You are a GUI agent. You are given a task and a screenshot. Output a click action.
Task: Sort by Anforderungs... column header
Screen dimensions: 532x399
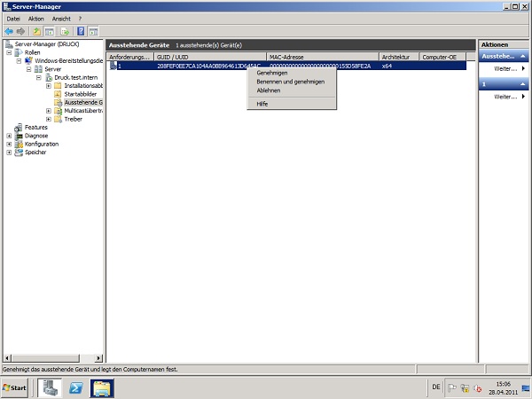pyautogui.click(x=130, y=57)
